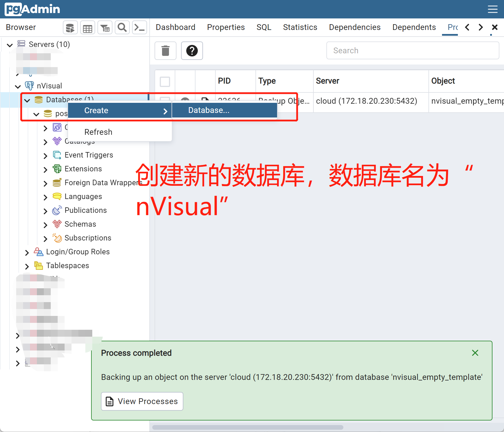Collapse the Databases (1) node
This screenshot has height=432, width=504.
(x=27, y=101)
